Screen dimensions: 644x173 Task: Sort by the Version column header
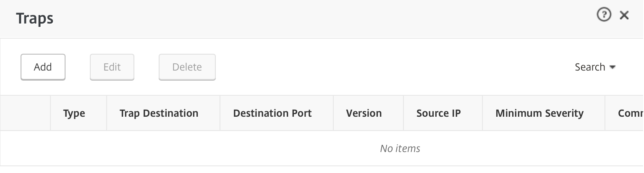tap(364, 113)
